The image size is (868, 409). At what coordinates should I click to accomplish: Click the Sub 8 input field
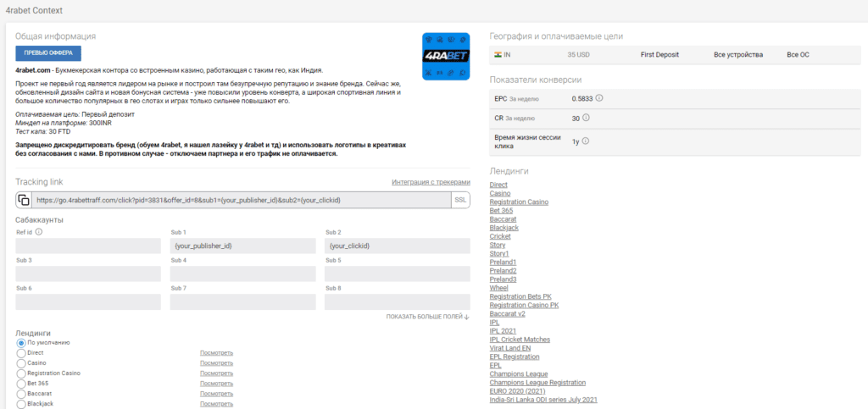[x=398, y=301]
